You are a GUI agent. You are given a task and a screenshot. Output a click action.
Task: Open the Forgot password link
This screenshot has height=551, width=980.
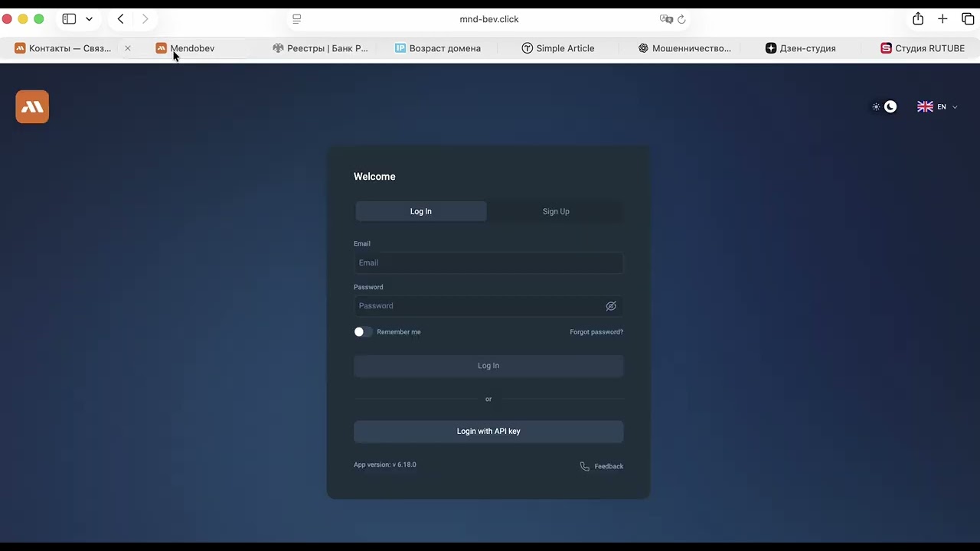[596, 332]
